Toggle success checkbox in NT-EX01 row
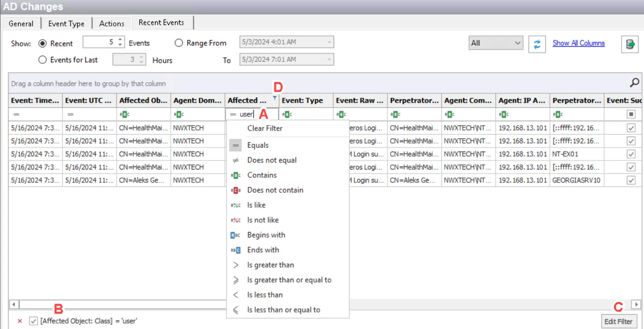 click(x=631, y=154)
